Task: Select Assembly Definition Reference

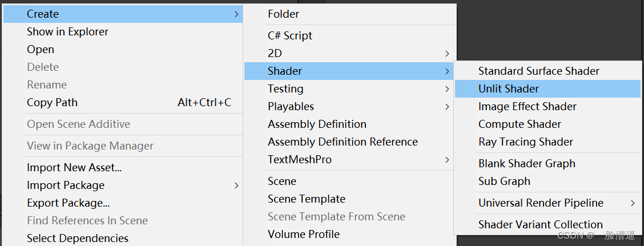Action: pos(343,142)
